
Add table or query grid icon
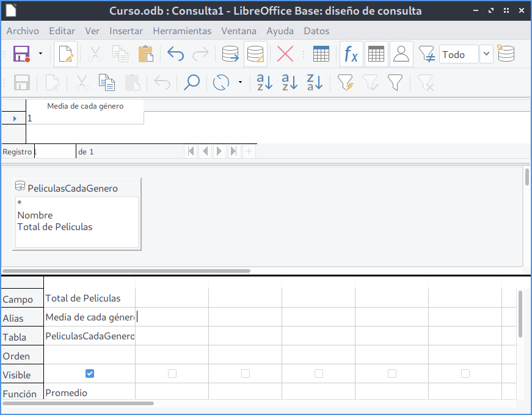(x=321, y=54)
